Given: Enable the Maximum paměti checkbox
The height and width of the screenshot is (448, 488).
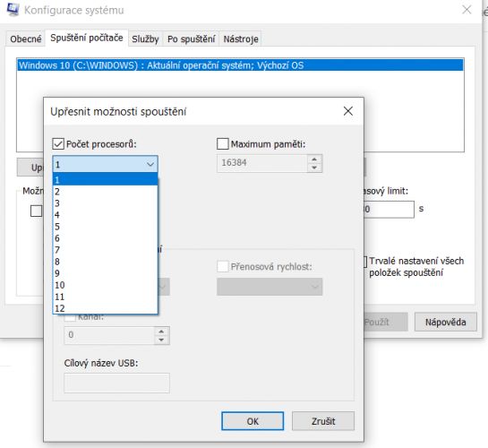Looking at the screenshot, I should point(223,144).
